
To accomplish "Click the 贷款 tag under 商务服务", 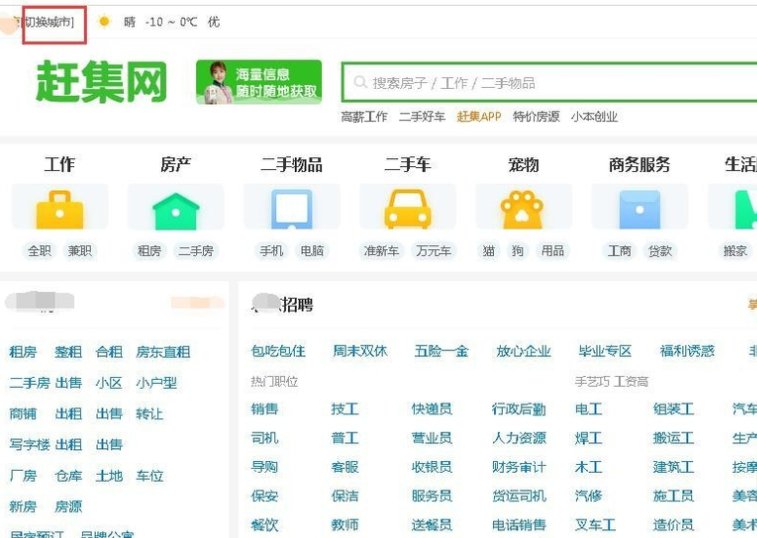I will 660,251.
